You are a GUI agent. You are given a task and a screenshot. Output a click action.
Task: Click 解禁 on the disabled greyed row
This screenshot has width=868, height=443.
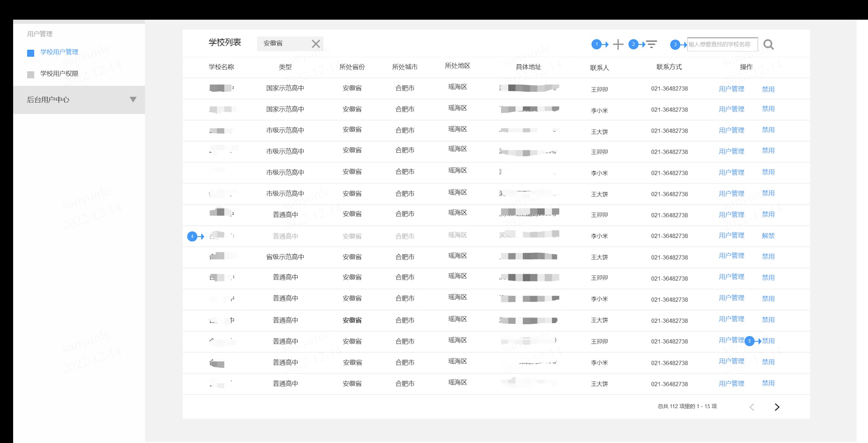pyautogui.click(x=768, y=236)
